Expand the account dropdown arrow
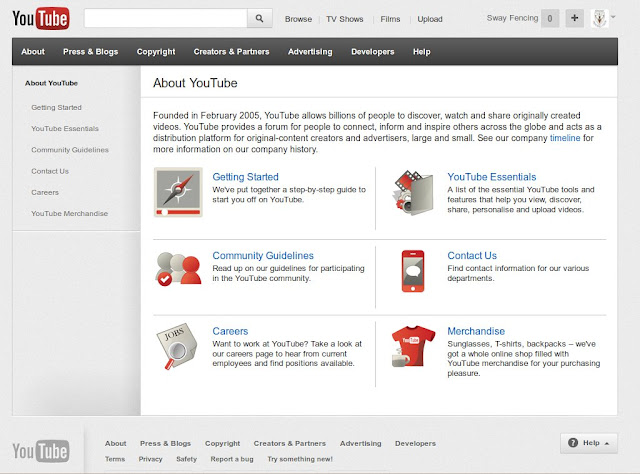The image size is (640, 474). (613, 17)
